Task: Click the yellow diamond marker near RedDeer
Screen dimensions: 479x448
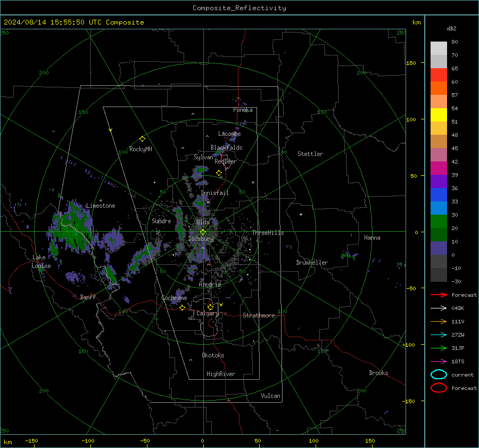Action: (219, 173)
